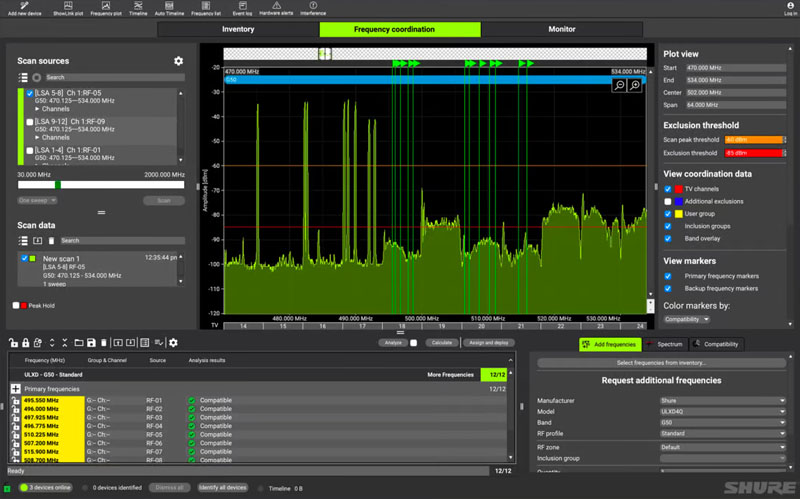Viewport: 800px width, 499px height.
Task: Open the Event log
Action: 242,8
